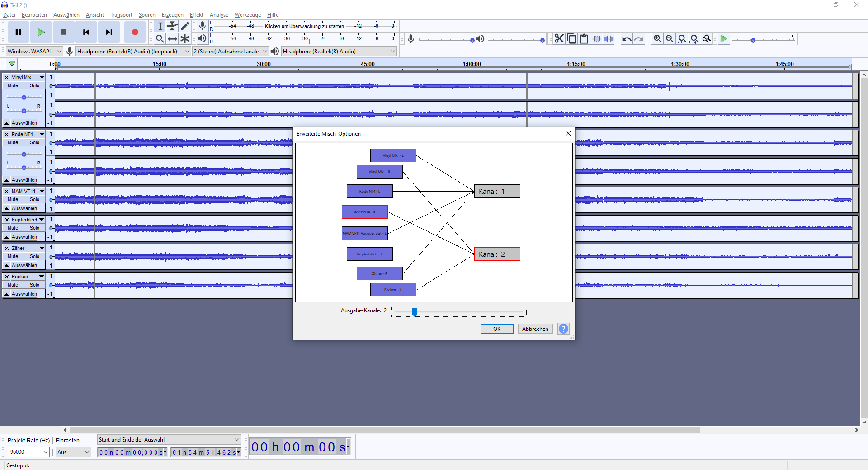The width and height of the screenshot is (868, 470).
Task: Click the Cut scissors icon
Action: point(559,39)
